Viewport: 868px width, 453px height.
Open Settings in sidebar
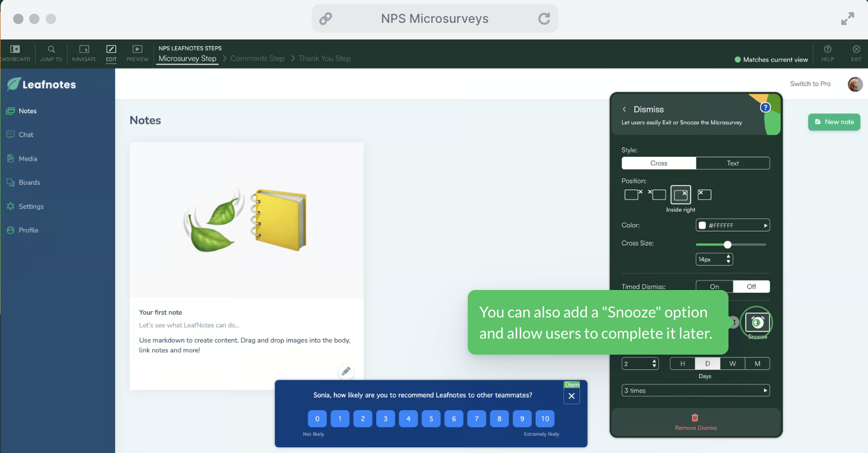tap(25, 206)
